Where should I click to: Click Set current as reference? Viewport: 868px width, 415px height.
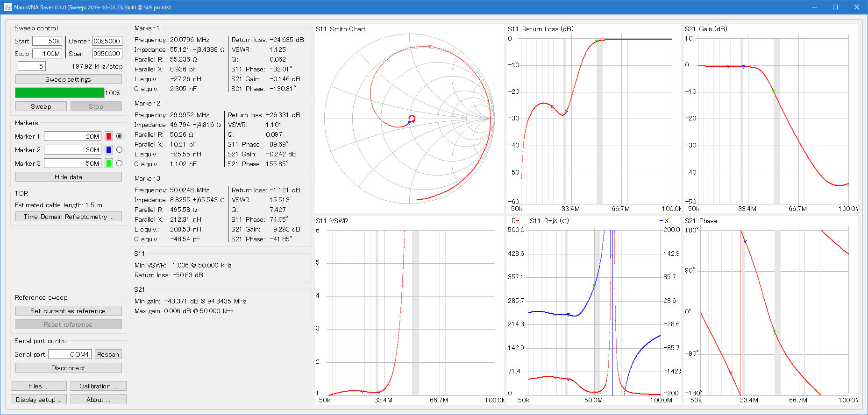[x=68, y=311]
